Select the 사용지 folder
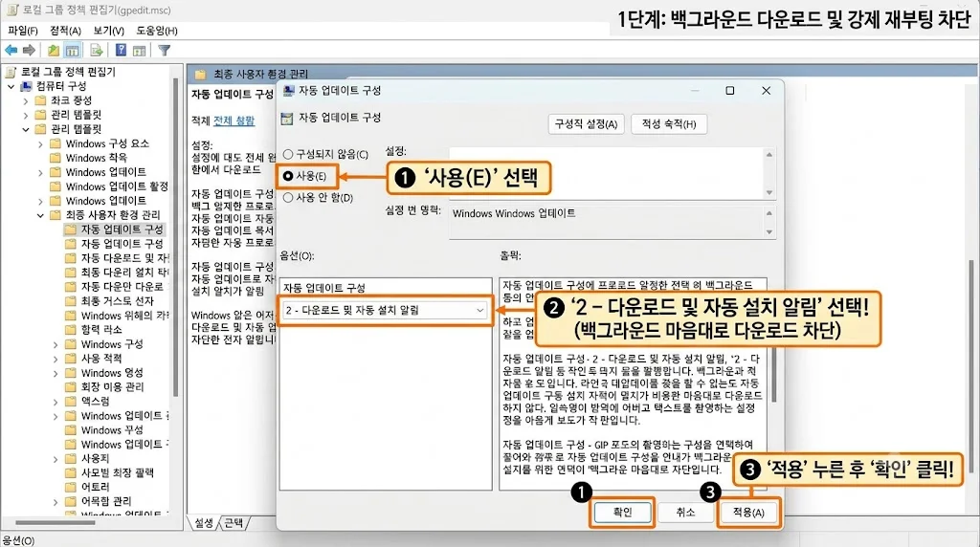The height and width of the screenshot is (547, 980). (x=95, y=458)
